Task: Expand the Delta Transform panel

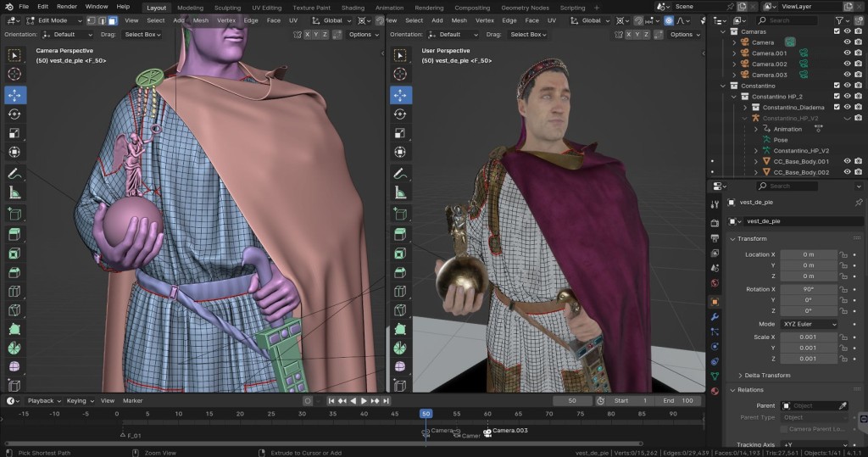Action: 767,376
